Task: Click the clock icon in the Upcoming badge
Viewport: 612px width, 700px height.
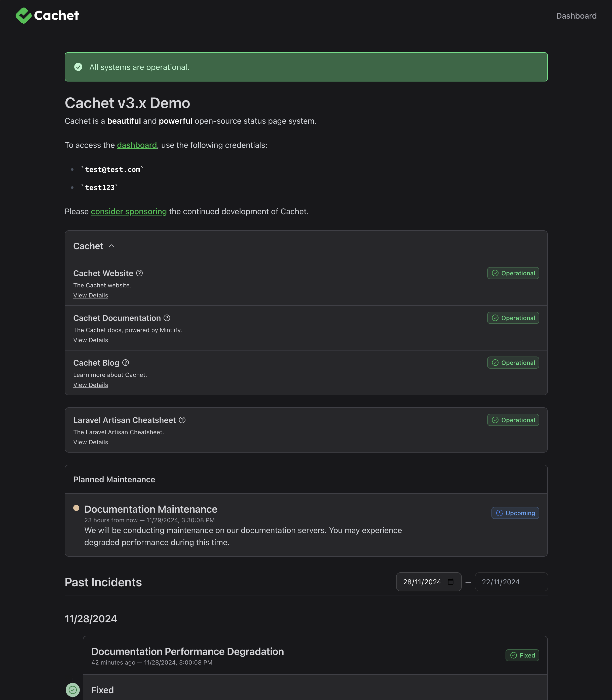Action: 499,513
